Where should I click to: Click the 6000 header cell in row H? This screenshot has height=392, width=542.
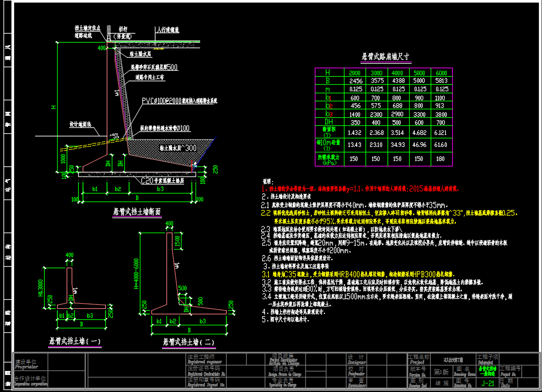[x=441, y=73]
